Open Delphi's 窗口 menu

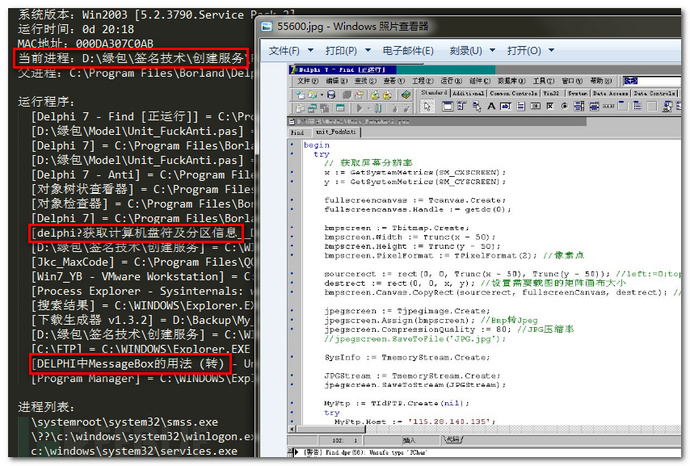572,81
